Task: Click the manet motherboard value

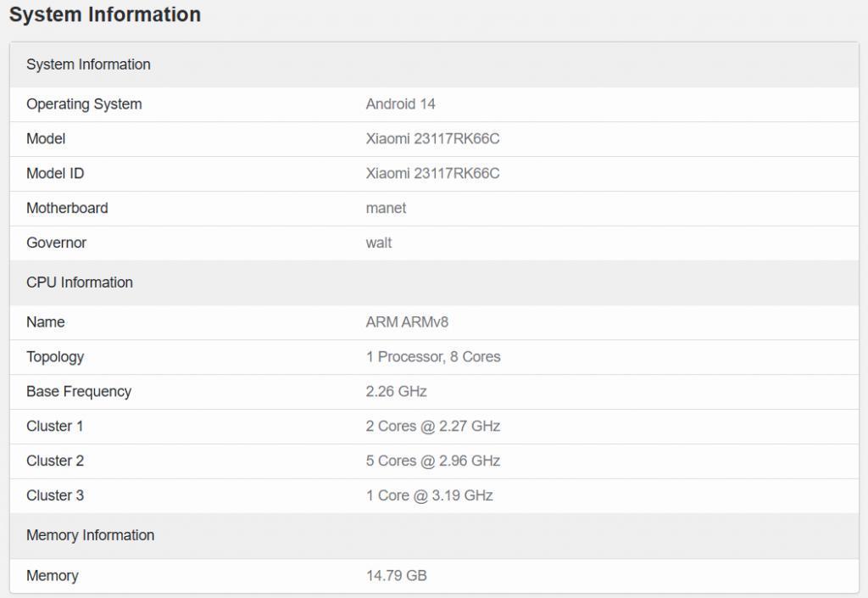Action: [x=386, y=209]
